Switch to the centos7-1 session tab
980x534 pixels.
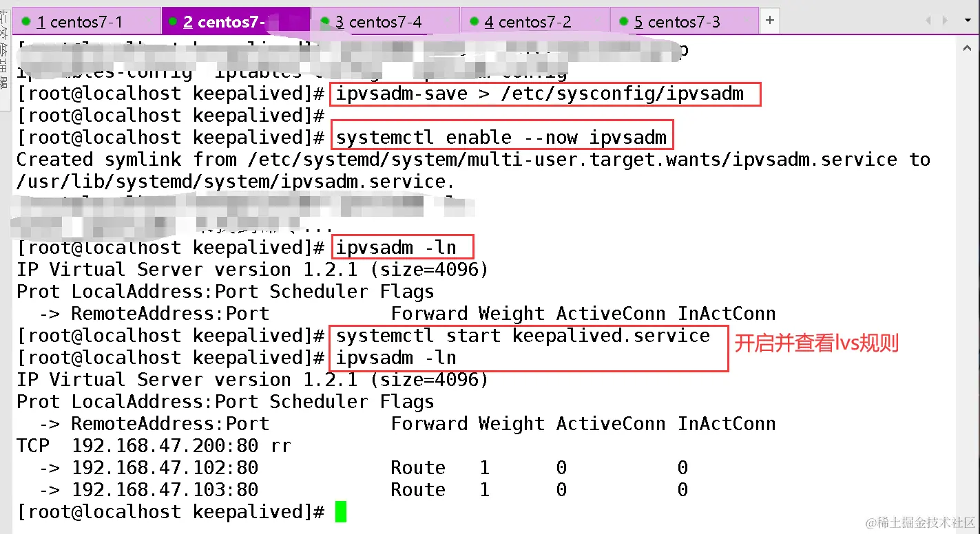(87, 21)
